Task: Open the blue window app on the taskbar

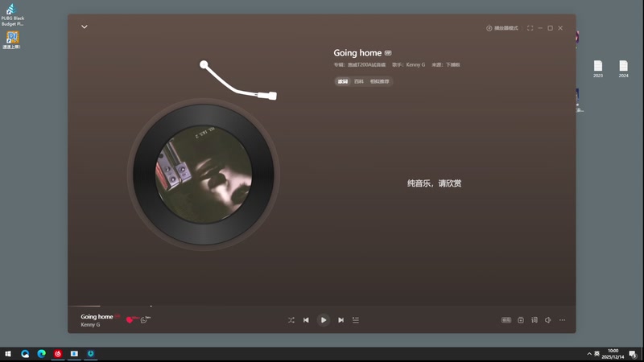Action: (x=74, y=354)
